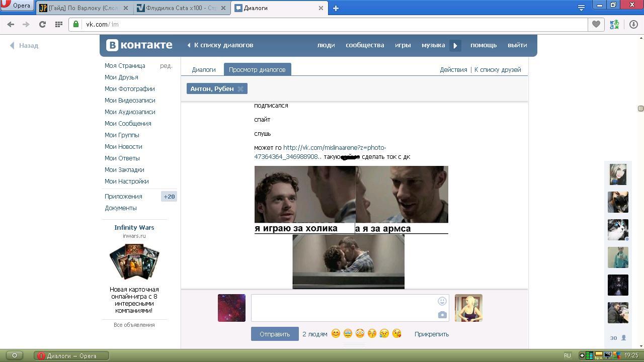Click the music play button in header
Image resolution: width=644 pixels, height=362 pixels.
[455, 45]
